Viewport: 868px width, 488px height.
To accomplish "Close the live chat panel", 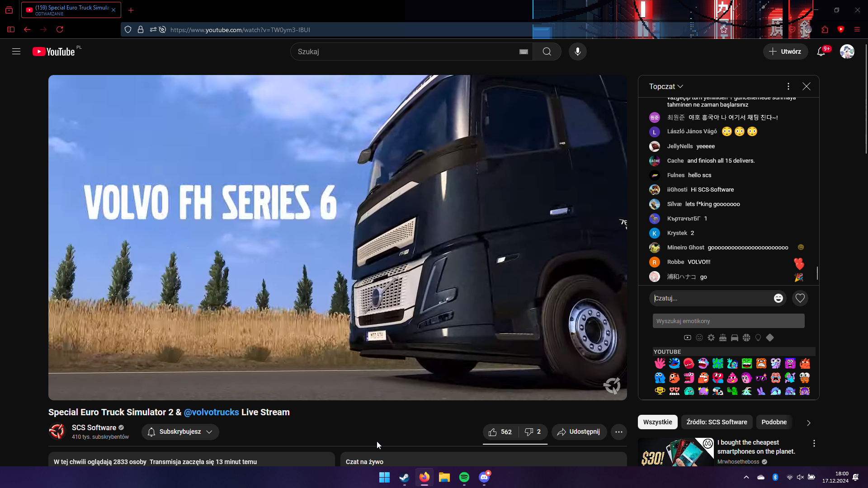I will click(x=807, y=86).
